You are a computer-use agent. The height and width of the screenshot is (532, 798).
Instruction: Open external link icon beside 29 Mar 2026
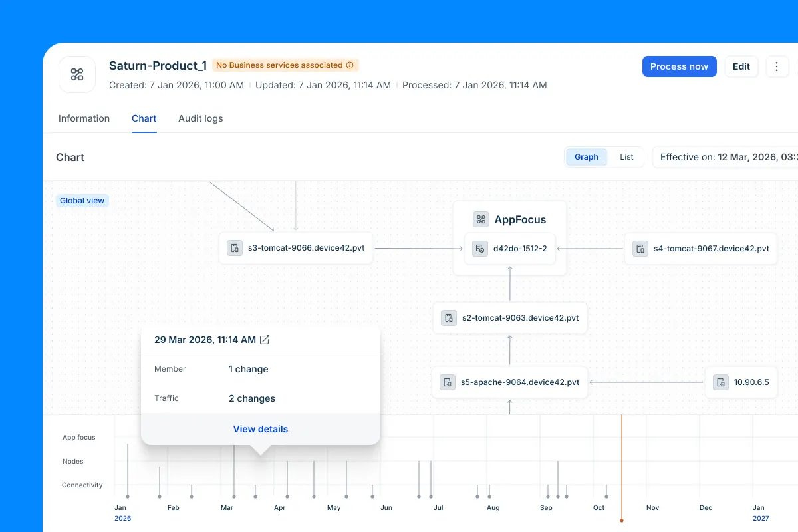pos(265,340)
